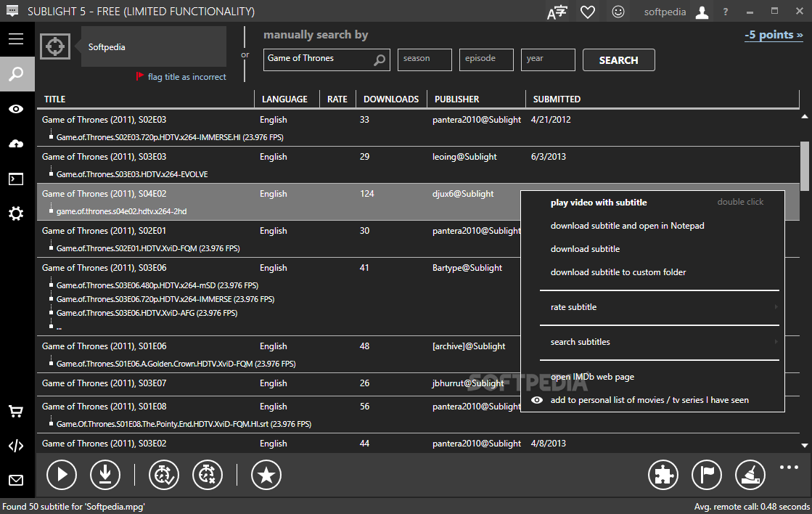Click the year input field
The width and height of the screenshot is (812, 514).
[x=548, y=60]
